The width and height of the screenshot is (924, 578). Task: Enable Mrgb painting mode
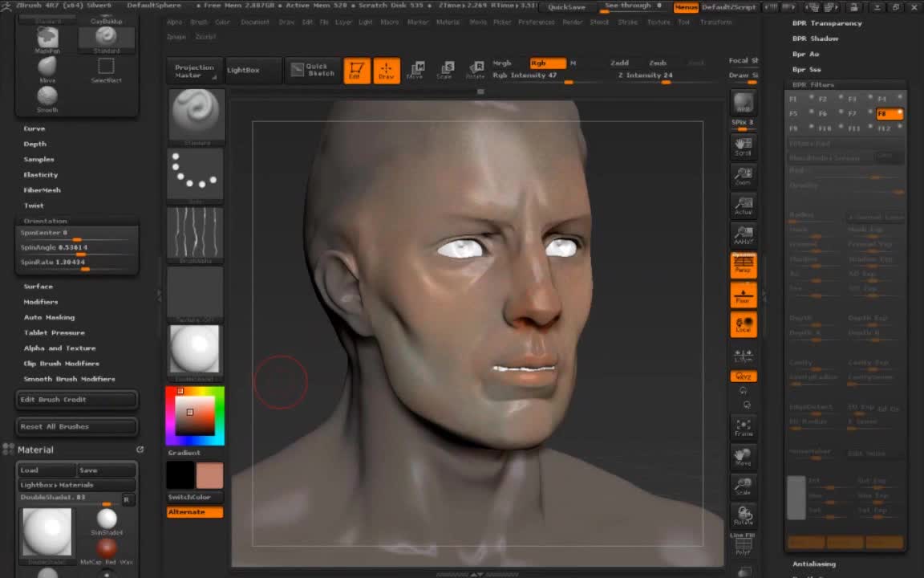502,63
